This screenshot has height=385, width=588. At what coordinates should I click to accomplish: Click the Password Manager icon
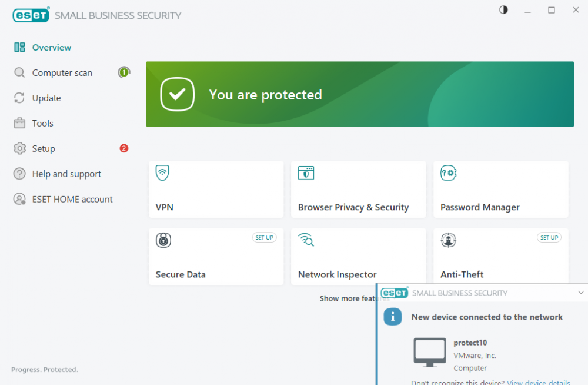[x=449, y=172]
